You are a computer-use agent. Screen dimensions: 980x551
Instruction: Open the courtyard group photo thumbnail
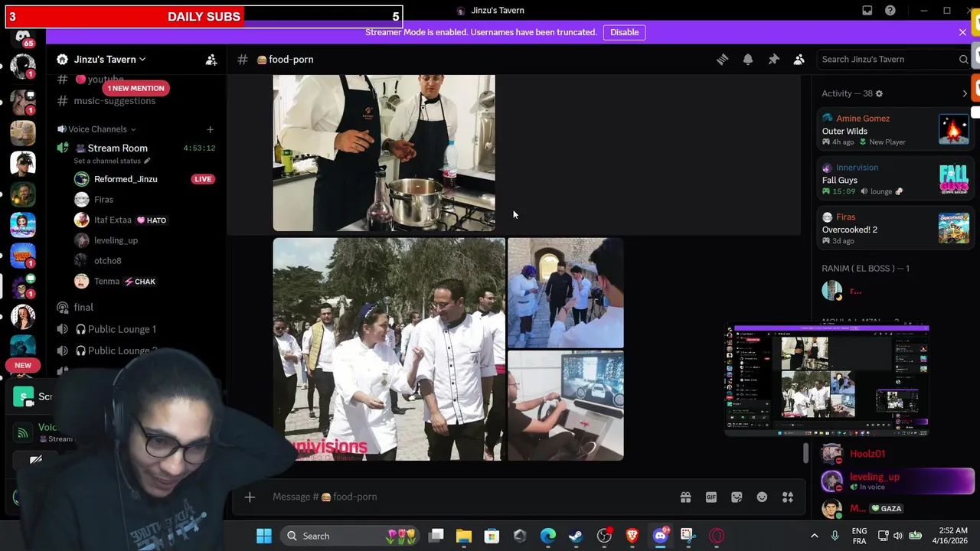click(x=565, y=293)
